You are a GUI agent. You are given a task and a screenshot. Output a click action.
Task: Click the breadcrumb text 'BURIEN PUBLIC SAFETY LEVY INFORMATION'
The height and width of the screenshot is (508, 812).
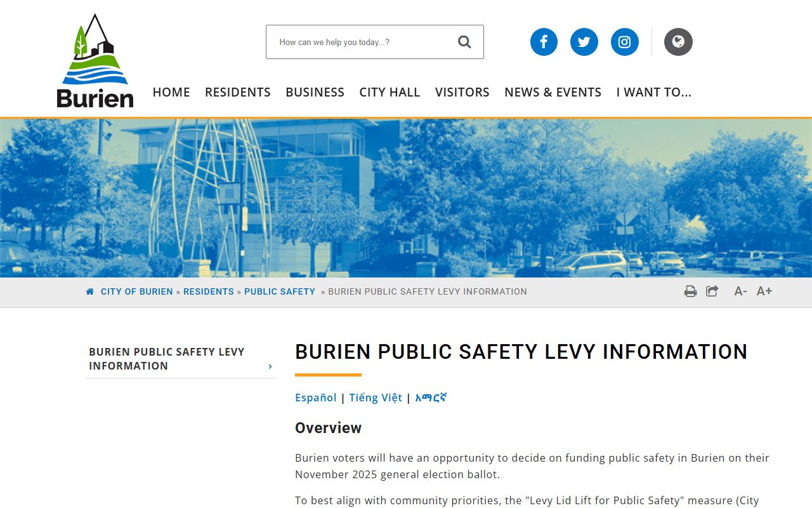coord(428,291)
